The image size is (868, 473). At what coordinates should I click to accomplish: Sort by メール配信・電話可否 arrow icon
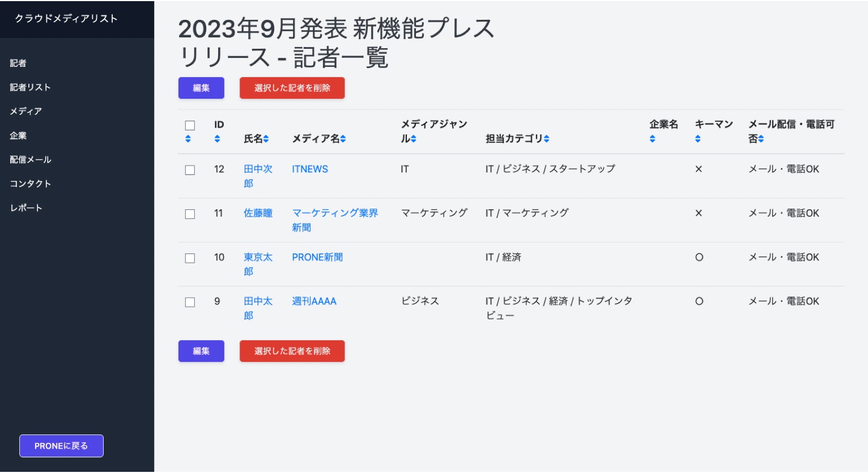click(x=761, y=139)
